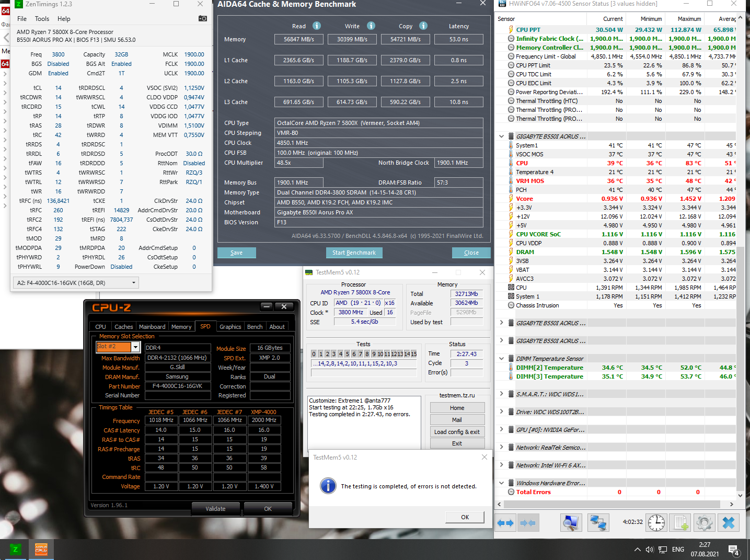This screenshot has width=750, height=560.
Task: Click the Validate button in CPU-Z
Action: (x=215, y=509)
